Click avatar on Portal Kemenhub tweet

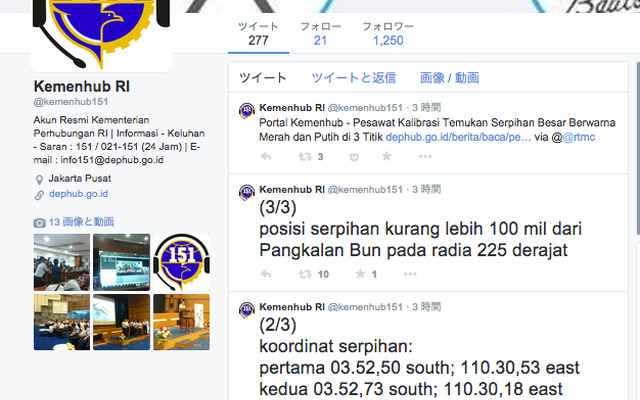pyautogui.click(x=247, y=111)
